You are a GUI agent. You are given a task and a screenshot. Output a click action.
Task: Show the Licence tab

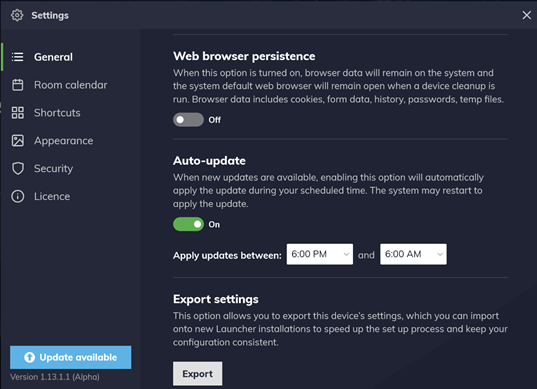tap(70, 196)
